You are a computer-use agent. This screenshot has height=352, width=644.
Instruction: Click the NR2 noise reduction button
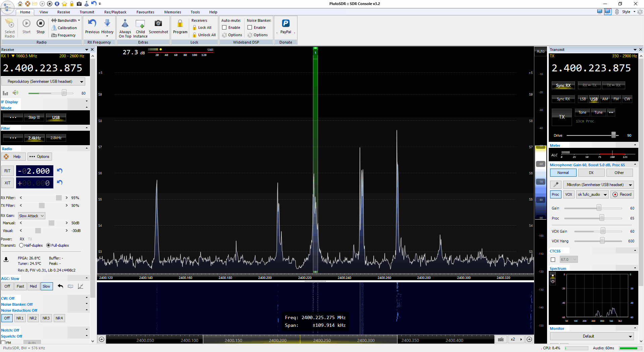coord(33,318)
